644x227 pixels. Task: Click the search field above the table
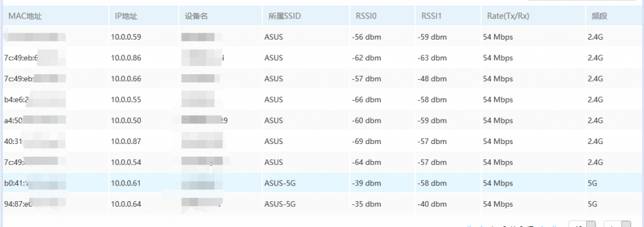pyautogui.click(x=582, y=1)
